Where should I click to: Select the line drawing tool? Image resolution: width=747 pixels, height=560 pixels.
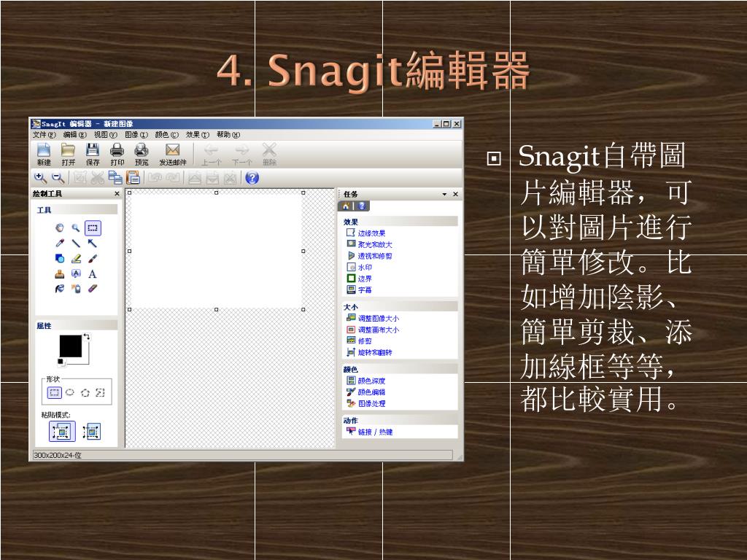(76, 244)
